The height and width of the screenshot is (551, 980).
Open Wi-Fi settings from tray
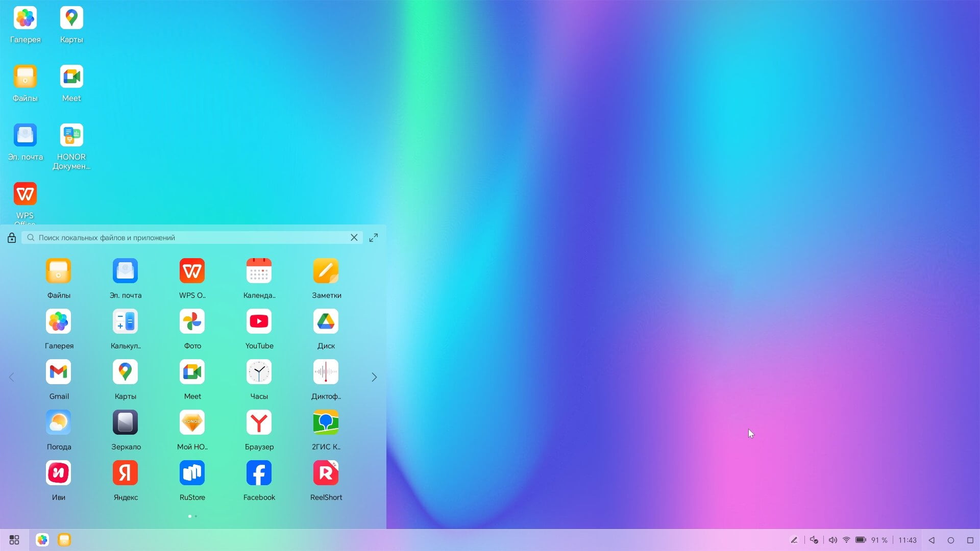pyautogui.click(x=846, y=540)
